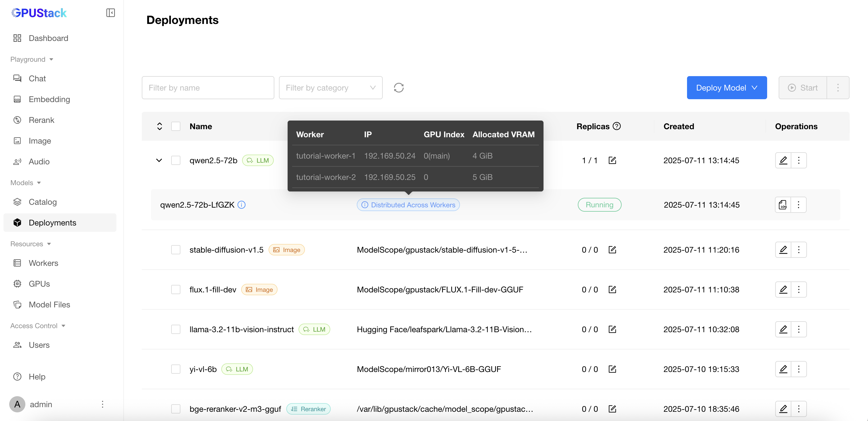The image size is (868, 421).
Task: Open the Deploy Model dropdown
Action: click(x=727, y=88)
